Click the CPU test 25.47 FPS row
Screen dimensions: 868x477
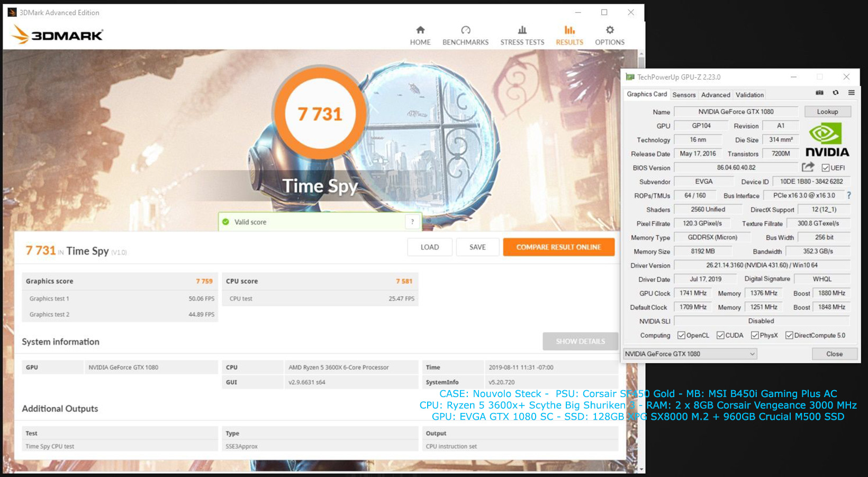click(x=320, y=299)
